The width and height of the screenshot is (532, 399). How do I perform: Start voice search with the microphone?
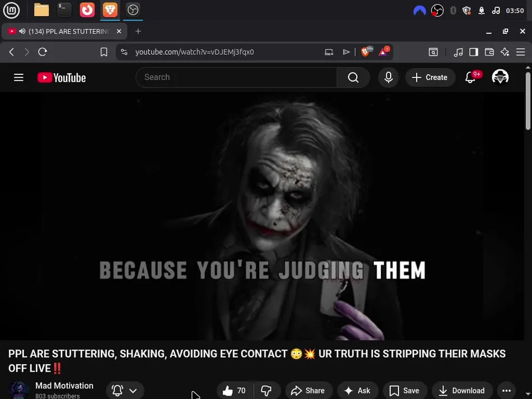388,78
